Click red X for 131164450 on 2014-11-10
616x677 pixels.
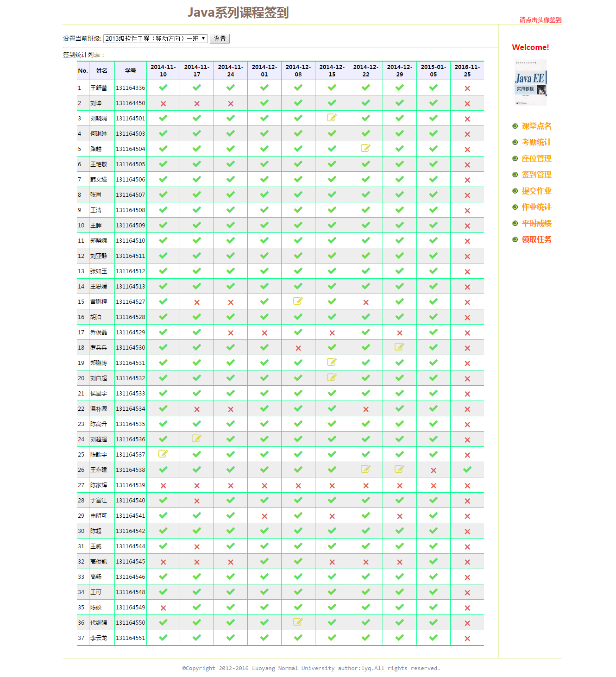163,104
